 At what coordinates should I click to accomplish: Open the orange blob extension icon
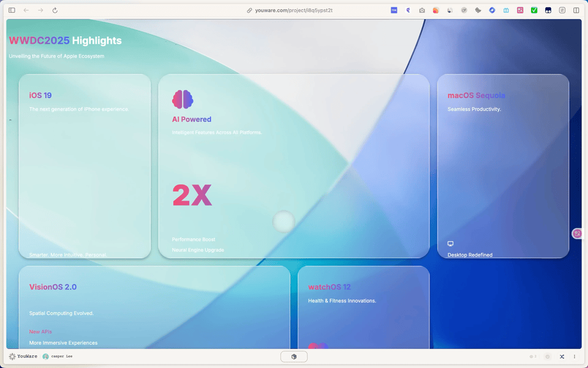[435, 10]
